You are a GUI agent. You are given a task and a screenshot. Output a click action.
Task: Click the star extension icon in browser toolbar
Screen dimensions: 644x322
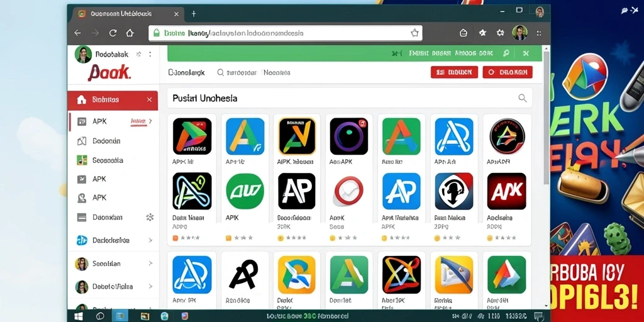click(482, 33)
